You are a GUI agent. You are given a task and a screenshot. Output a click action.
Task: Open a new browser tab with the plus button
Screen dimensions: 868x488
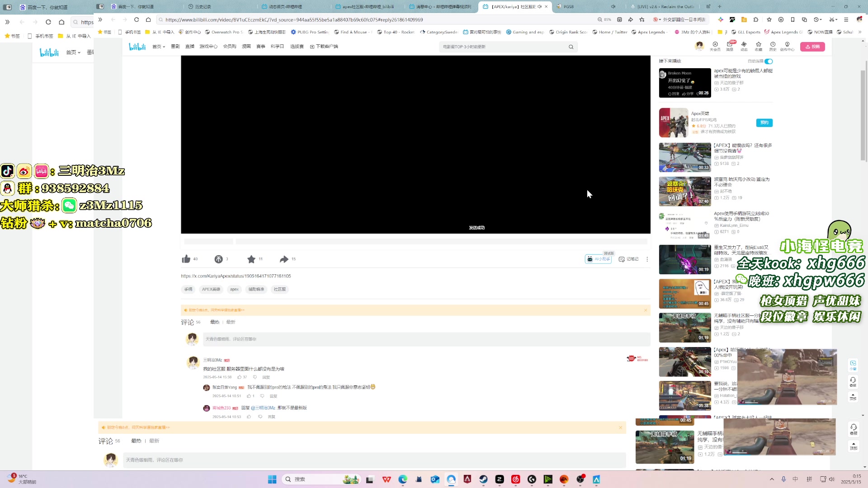coord(720,6)
